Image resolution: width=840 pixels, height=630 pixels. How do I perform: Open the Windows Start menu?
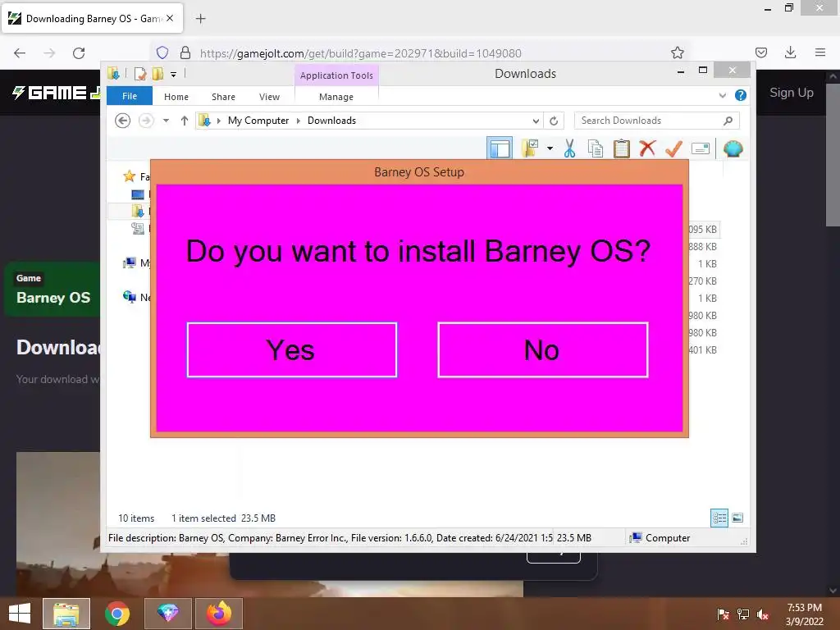point(20,614)
